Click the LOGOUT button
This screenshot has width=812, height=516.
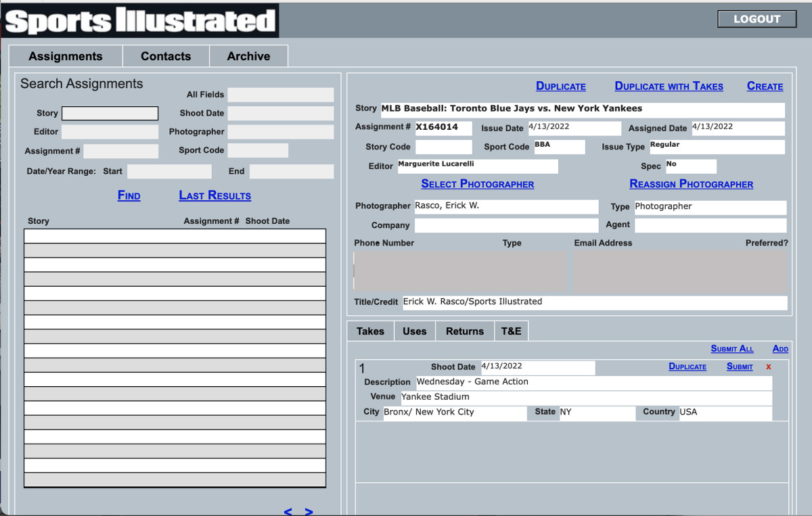[x=756, y=18]
